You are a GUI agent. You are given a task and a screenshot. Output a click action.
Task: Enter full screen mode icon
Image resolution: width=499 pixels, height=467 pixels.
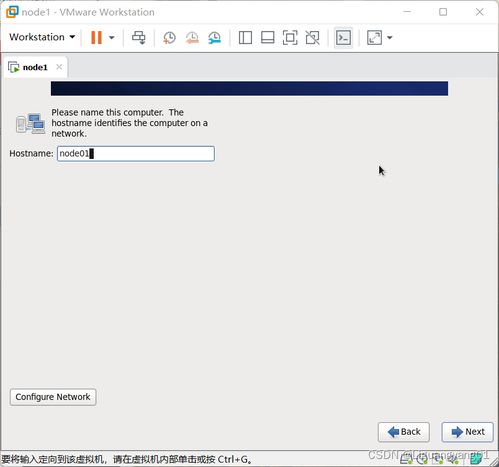click(x=290, y=37)
